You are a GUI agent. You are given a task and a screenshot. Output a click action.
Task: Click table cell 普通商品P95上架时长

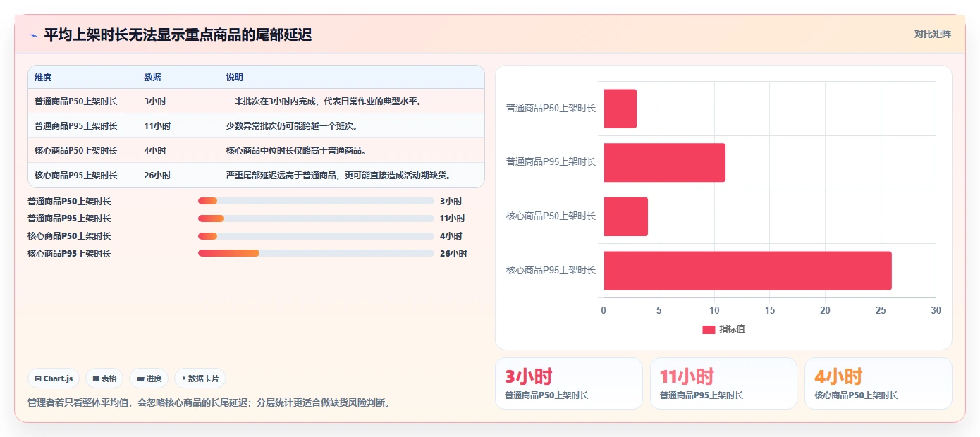pyautogui.click(x=76, y=126)
